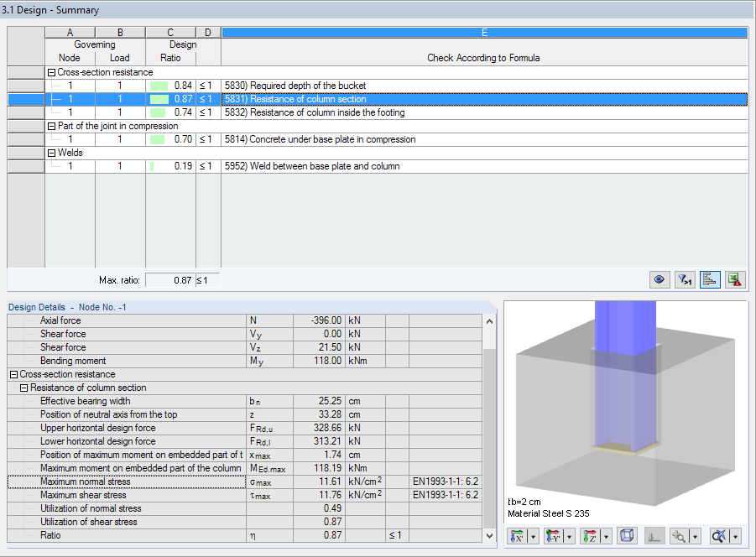756x557 pixels.
Task: Toggle colored ratio bars in the table
Action: coord(710,279)
